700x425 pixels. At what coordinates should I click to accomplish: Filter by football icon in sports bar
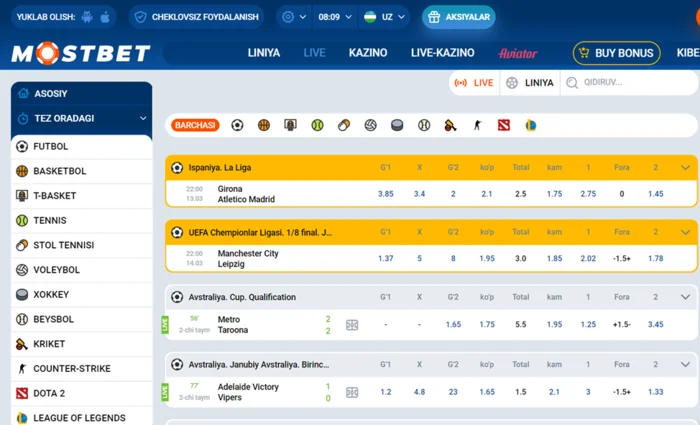237,125
